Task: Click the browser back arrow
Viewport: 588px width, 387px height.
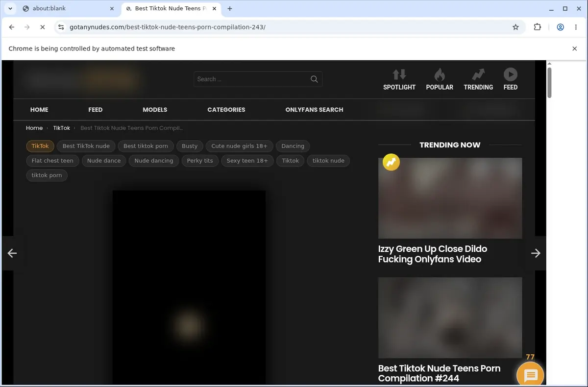Action: [12, 27]
